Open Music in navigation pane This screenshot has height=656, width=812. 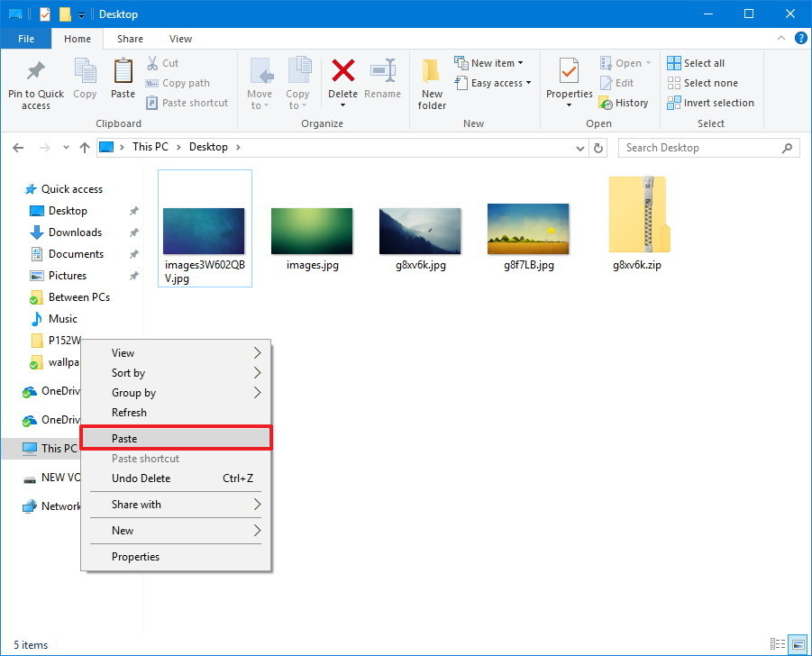(x=54, y=319)
